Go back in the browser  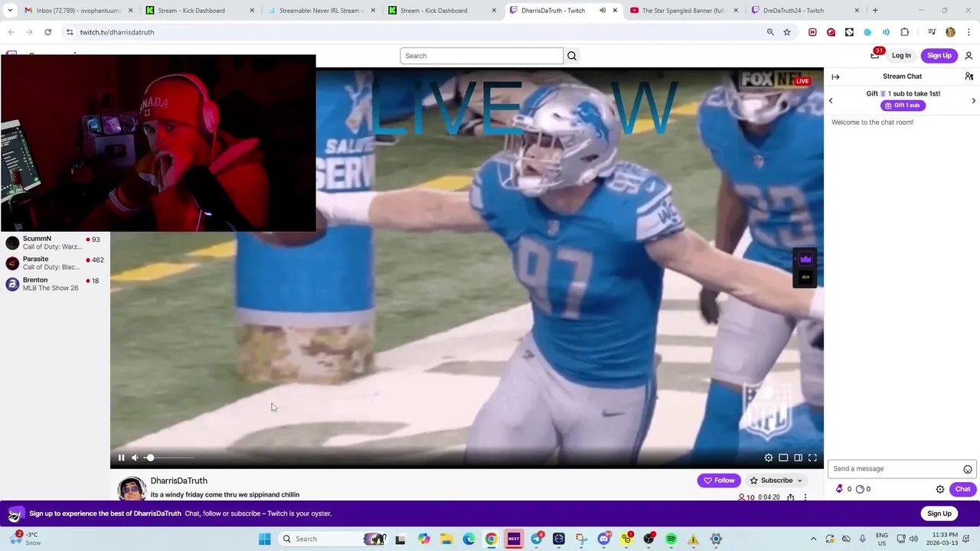pyautogui.click(x=11, y=32)
